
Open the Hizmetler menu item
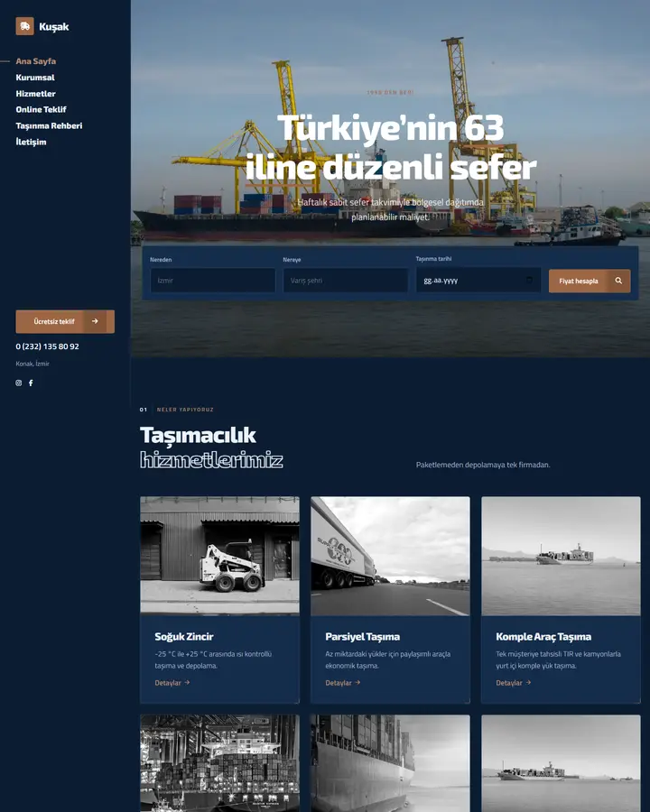[36, 94]
